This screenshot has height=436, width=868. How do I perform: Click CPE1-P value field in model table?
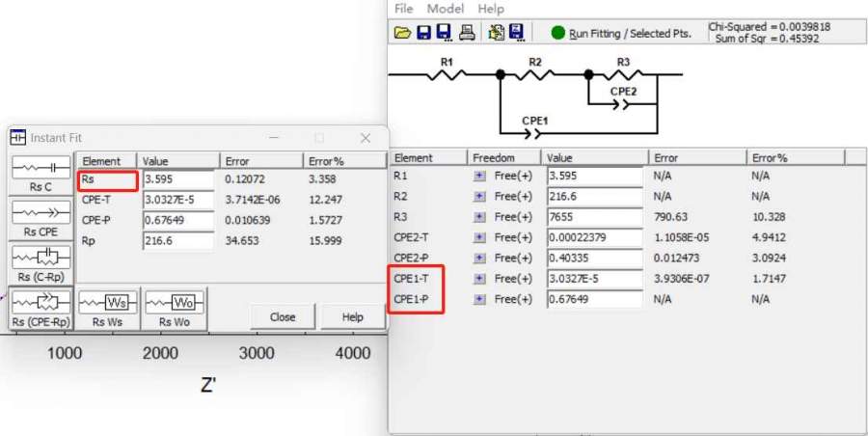(x=594, y=299)
